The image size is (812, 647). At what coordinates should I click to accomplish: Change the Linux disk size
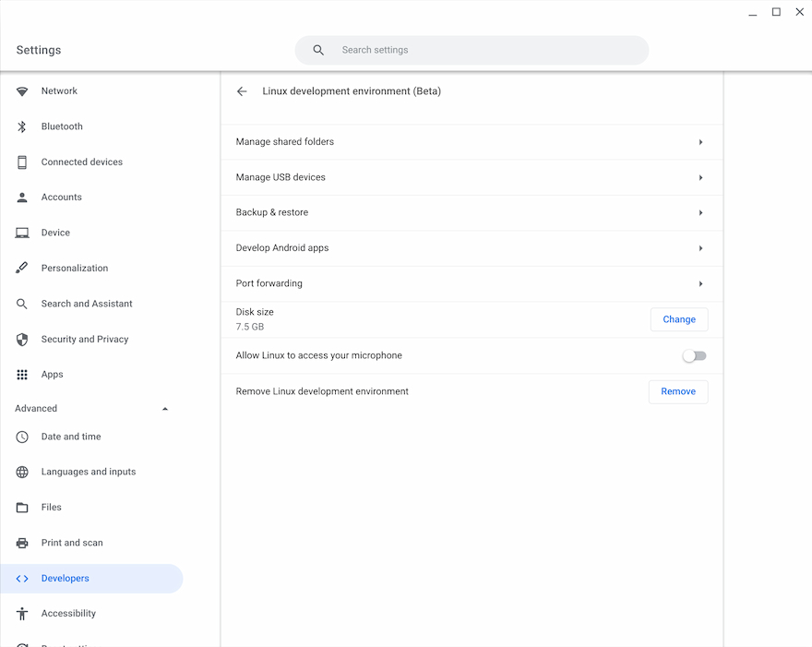coord(679,319)
